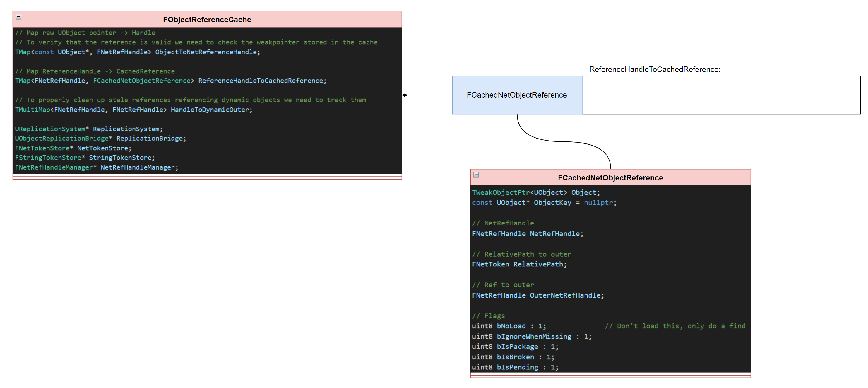Select the FCachedNetObjectReference red title header
The height and width of the screenshot is (388, 868).
coord(610,178)
